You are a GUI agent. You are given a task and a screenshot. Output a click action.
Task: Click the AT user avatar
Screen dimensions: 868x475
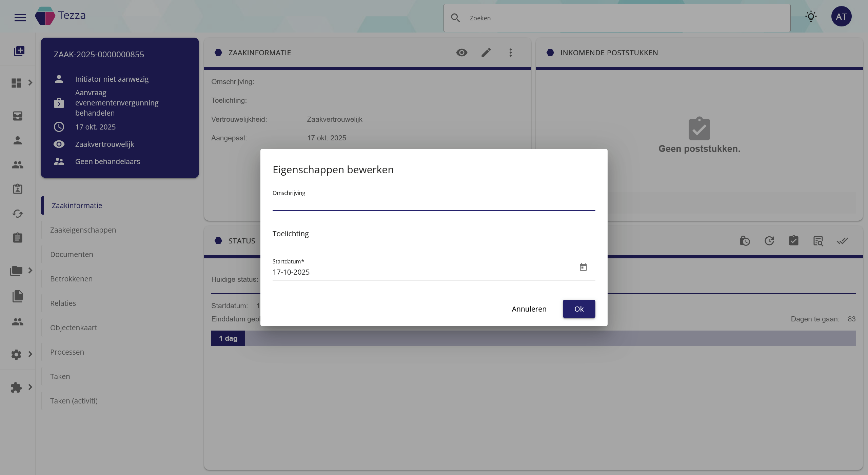tap(841, 17)
